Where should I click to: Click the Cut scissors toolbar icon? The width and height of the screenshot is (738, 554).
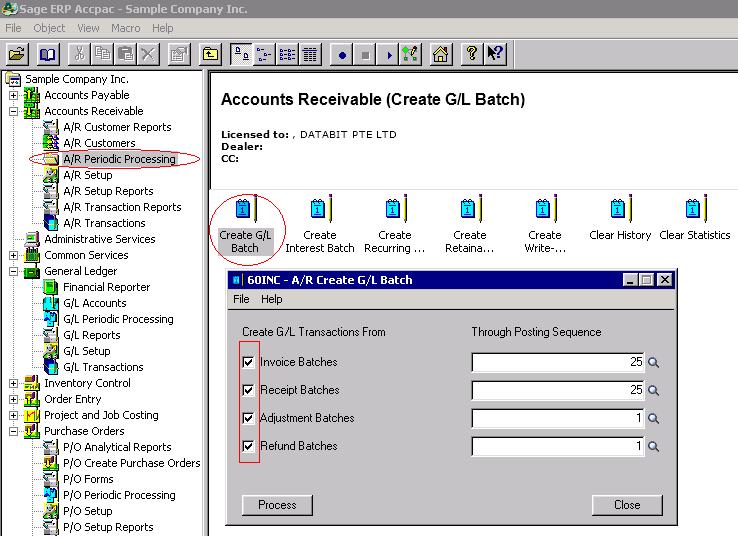point(80,54)
